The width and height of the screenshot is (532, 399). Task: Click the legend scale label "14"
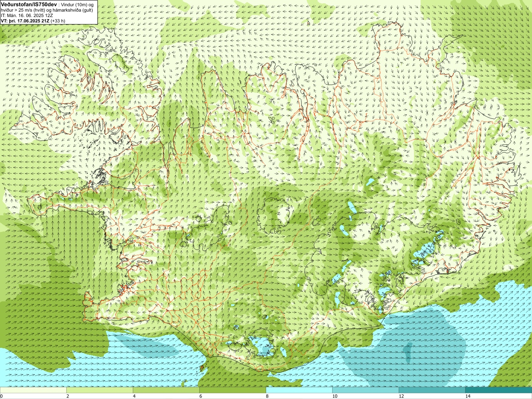click(x=468, y=396)
